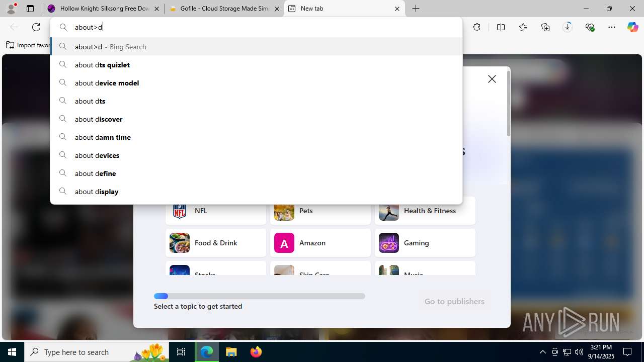Open Task View on the taskbar

click(x=181, y=352)
